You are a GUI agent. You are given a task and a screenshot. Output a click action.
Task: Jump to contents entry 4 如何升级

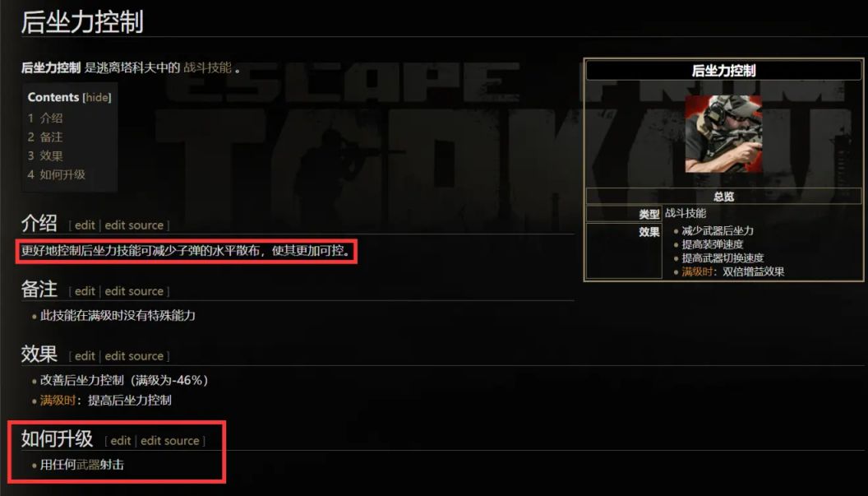pyautogui.click(x=57, y=174)
